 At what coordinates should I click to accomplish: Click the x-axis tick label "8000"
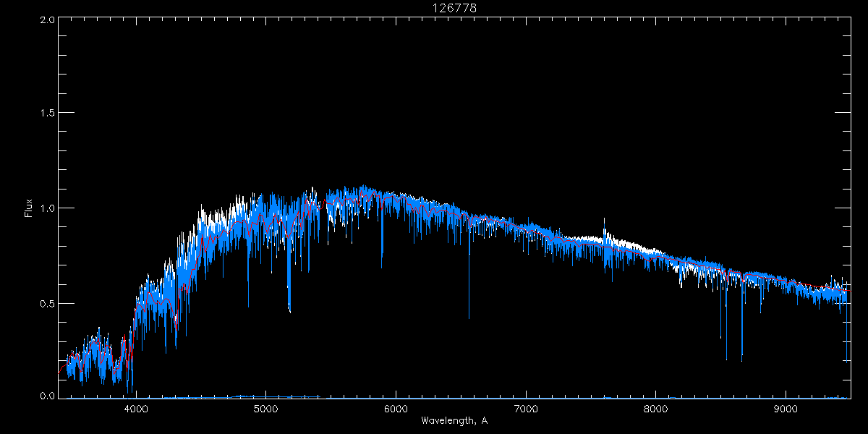pos(656,409)
